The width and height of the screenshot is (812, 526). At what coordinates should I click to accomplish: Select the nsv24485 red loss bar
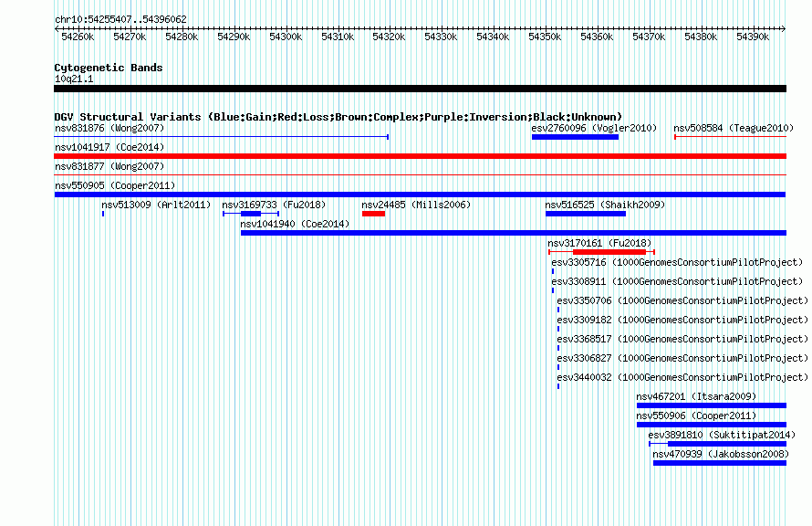373,214
